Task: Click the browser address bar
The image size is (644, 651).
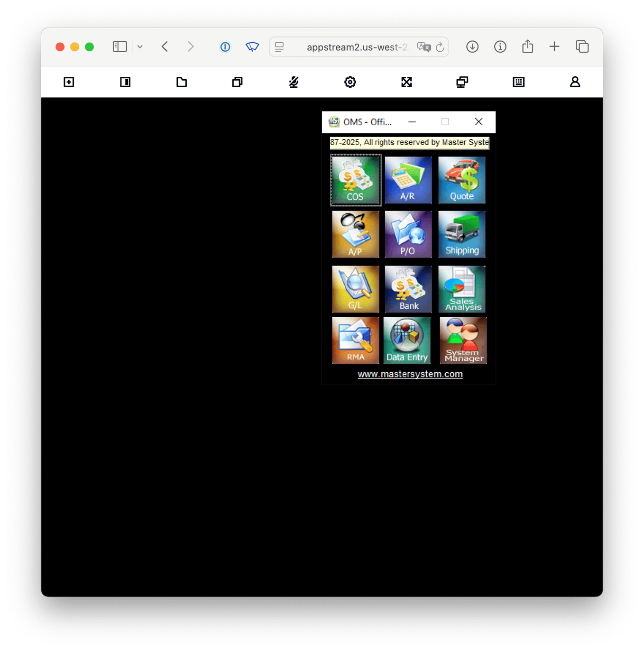Action: tap(358, 46)
